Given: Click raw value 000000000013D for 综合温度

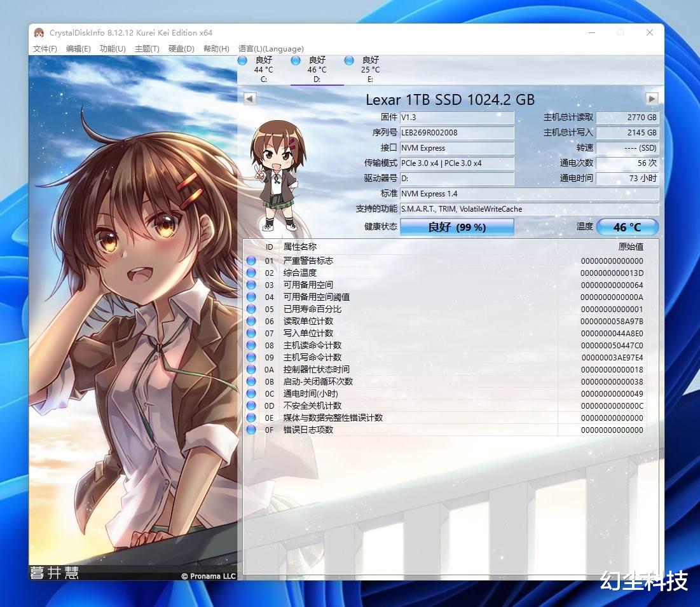Looking at the screenshot, I should click(x=612, y=273).
